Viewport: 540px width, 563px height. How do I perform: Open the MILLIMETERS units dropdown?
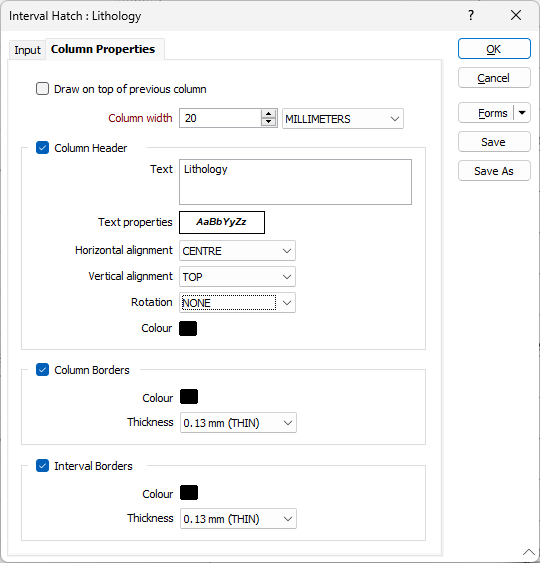tap(343, 118)
